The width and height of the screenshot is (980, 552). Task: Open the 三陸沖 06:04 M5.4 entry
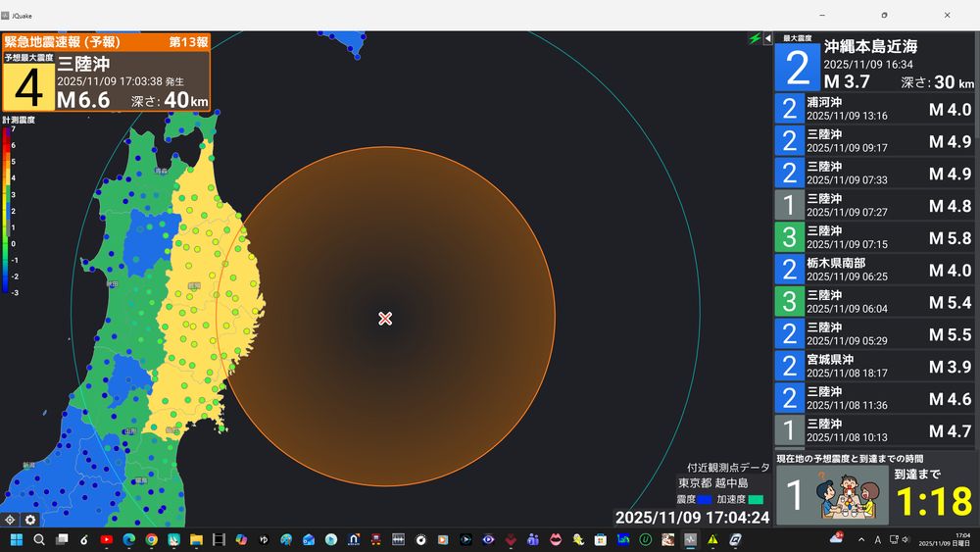click(874, 302)
